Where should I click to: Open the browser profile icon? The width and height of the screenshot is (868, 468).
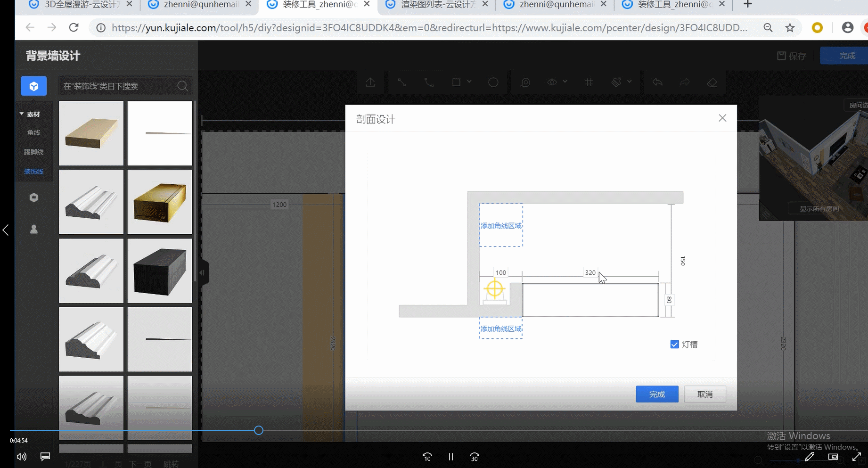[x=847, y=28]
